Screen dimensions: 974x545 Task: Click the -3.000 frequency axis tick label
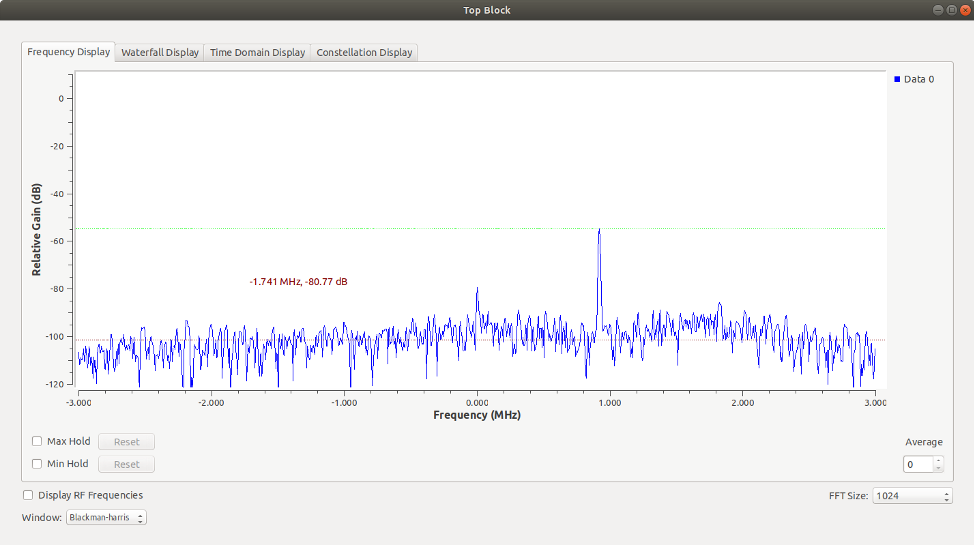click(78, 403)
